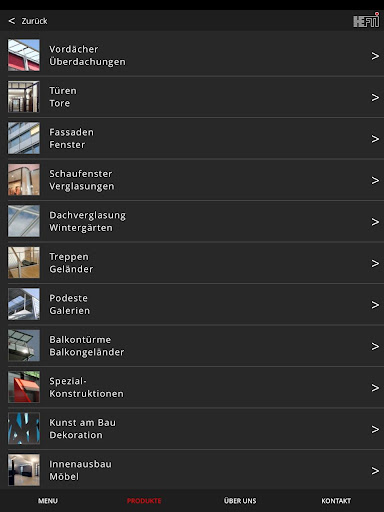Screen dimensions: 384x512
Task: Select the Türen Tore door thumbnail
Action: (x=24, y=97)
